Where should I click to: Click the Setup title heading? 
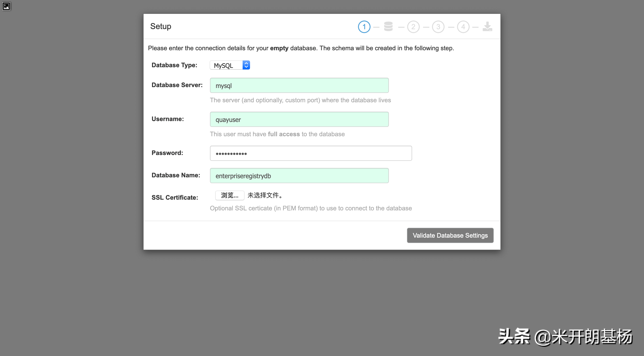click(161, 26)
